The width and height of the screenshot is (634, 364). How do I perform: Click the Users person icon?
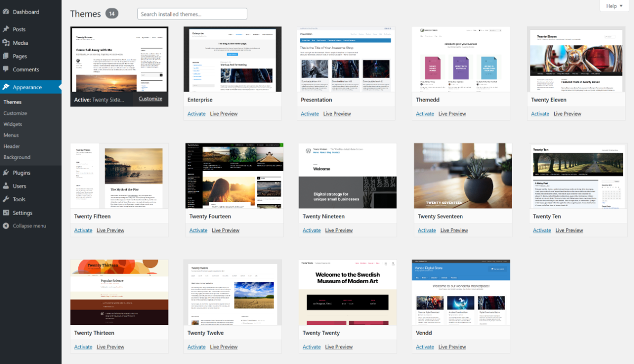point(6,186)
